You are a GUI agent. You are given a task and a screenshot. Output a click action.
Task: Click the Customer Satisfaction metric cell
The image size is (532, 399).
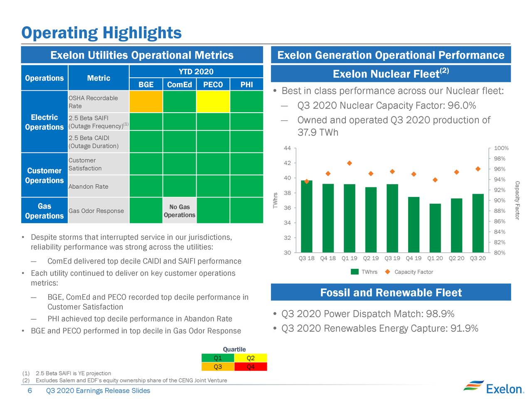point(99,164)
